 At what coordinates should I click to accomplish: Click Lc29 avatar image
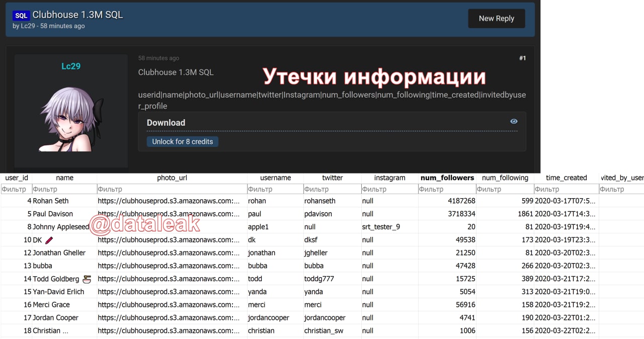pos(71,119)
